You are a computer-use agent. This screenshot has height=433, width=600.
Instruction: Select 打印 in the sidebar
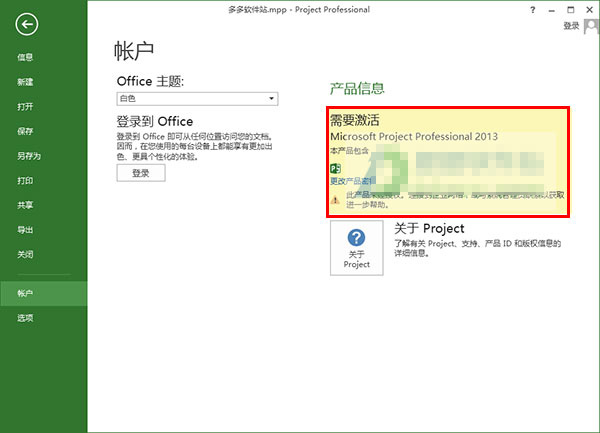point(25,181)
